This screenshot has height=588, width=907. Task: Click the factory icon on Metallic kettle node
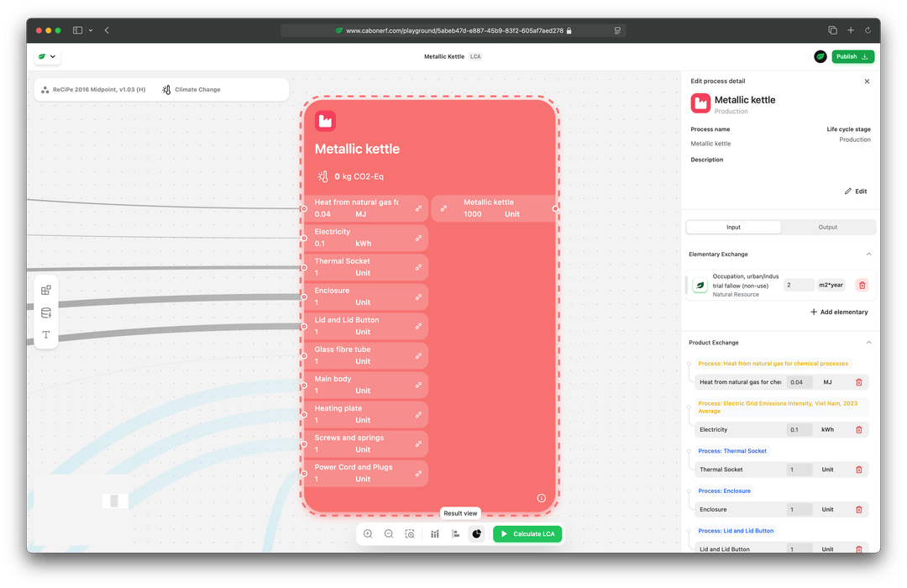(x=325, y=121)
